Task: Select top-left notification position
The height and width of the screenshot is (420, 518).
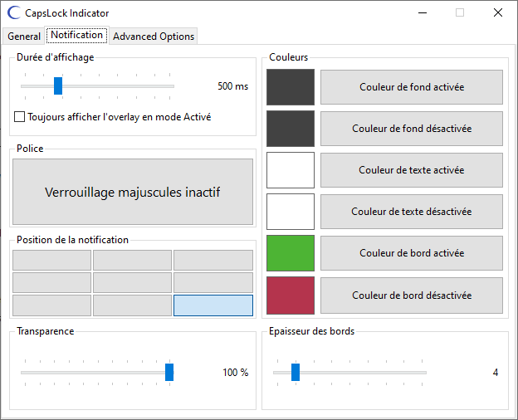Action: tap(51, 261)
